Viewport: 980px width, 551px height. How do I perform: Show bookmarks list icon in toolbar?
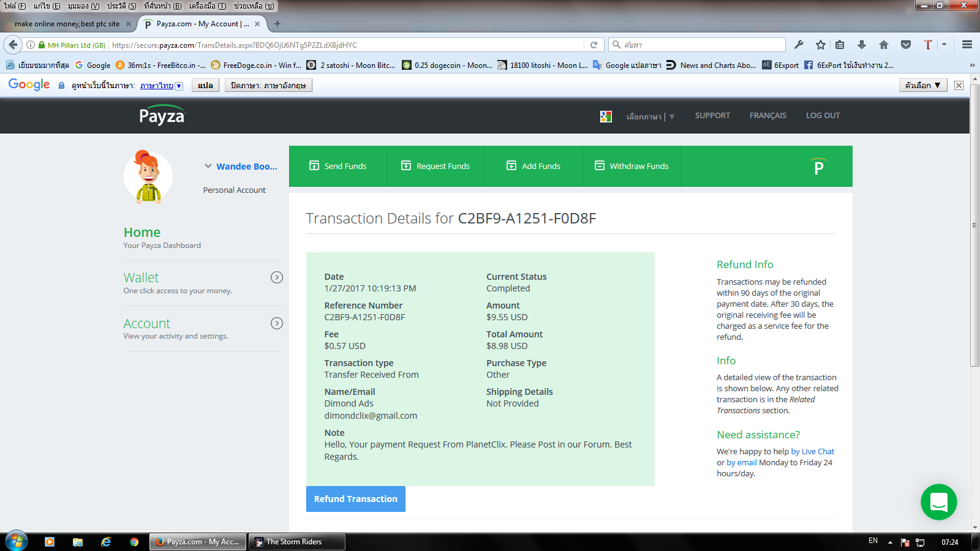click(x=840, y=45)
